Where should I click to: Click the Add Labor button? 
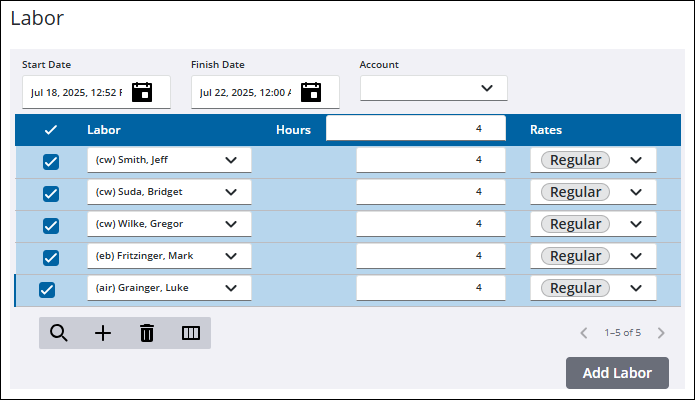click(x=617, y=373)
